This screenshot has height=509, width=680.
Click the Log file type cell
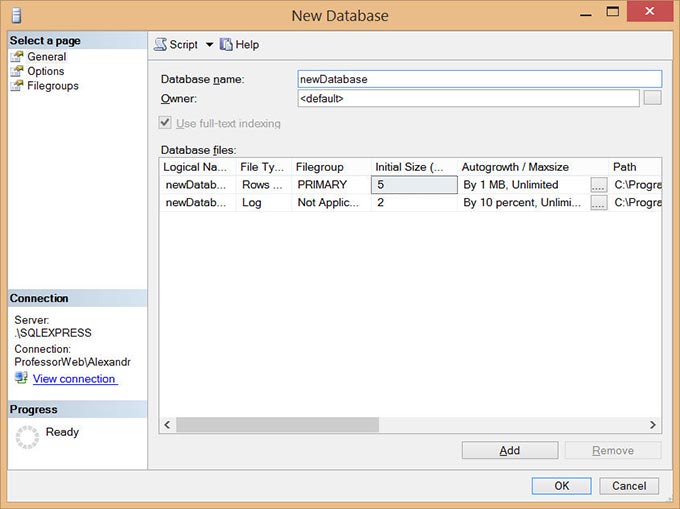(264, 202)
